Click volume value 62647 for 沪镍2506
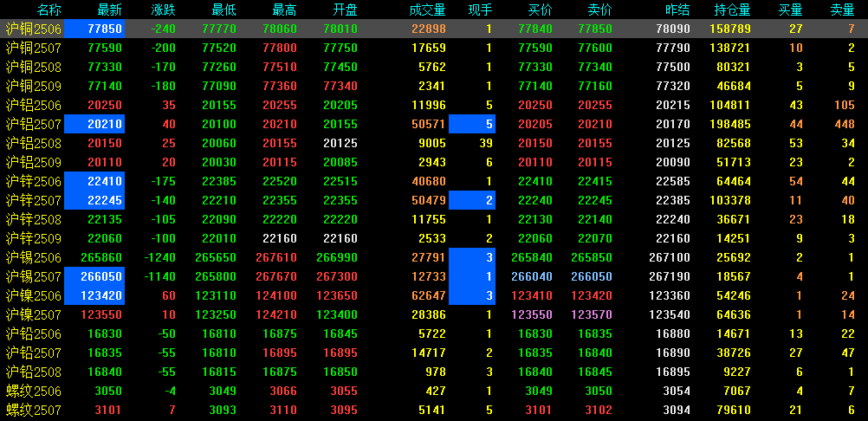Viewport: 868px width, 421px height. (429, 296)
